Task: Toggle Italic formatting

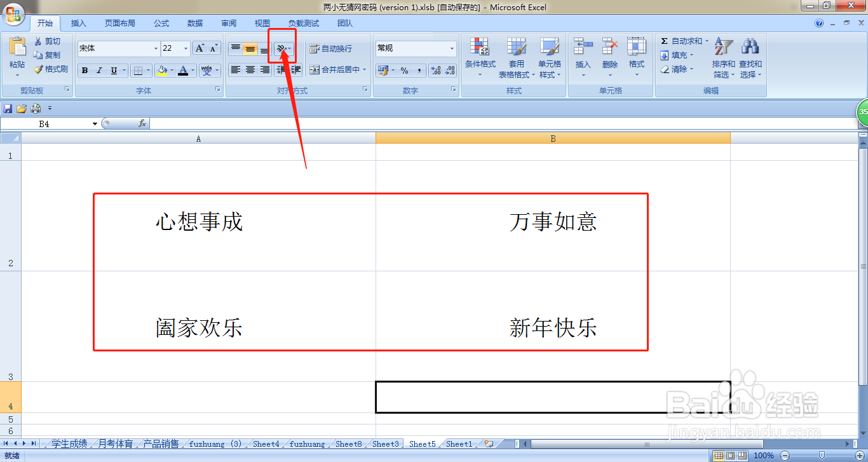Action: 99,71
